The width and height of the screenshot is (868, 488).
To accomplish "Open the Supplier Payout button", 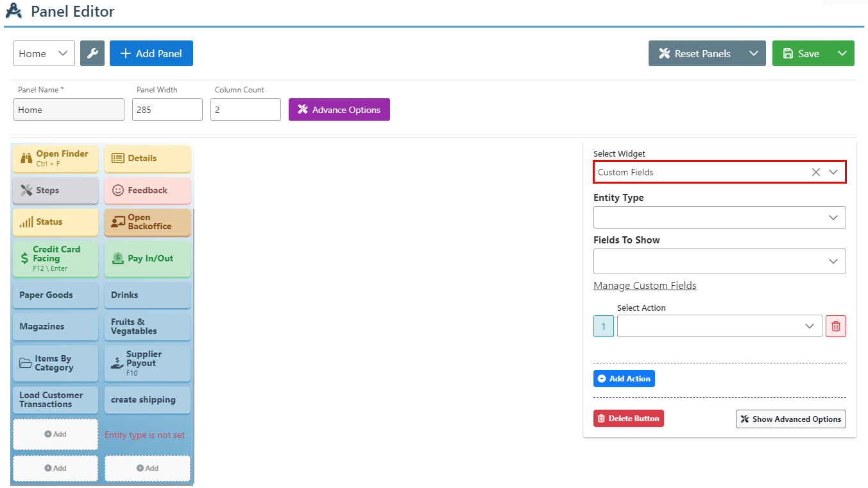I will [x=147, y=363].
